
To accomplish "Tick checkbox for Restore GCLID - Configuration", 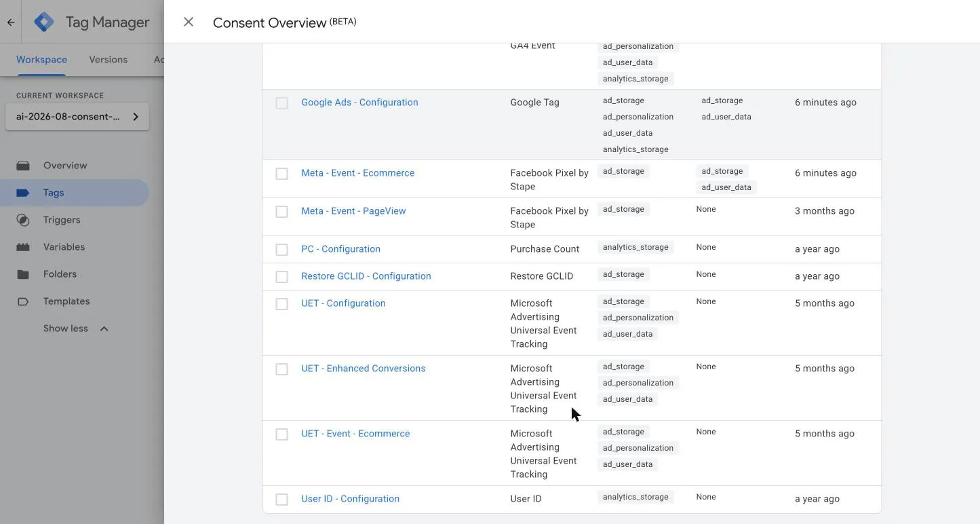I will (281, 277).
